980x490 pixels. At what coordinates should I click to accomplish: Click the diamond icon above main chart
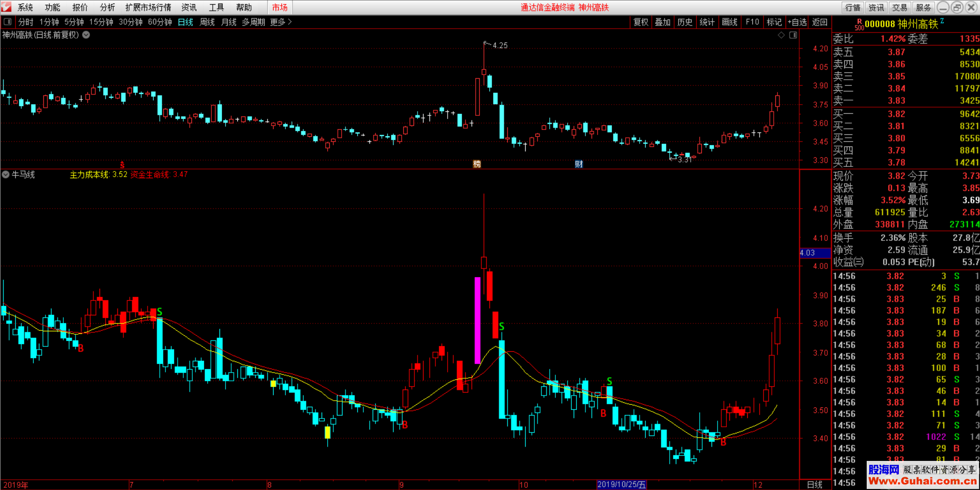point(781,35)
